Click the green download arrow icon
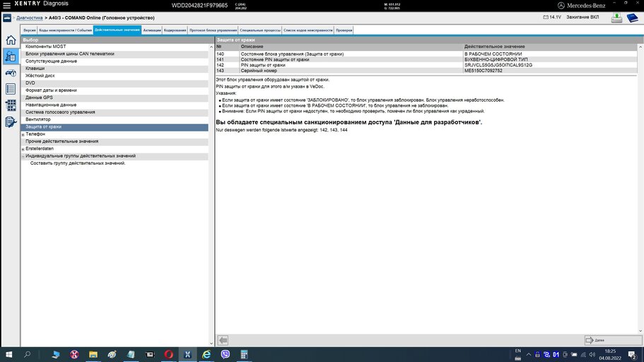The height and width of the screenshot is (362, 644). (x=616, y=18)
